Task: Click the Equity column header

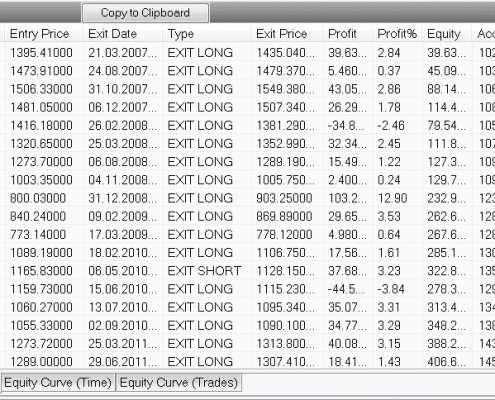Action: click(x=447, y=34)
